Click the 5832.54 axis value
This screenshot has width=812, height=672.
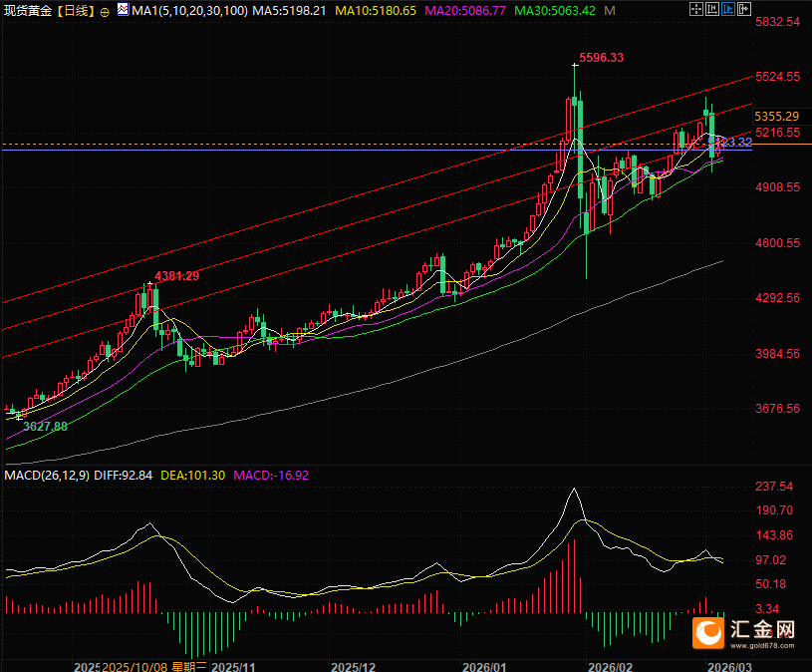coord(778,22)
